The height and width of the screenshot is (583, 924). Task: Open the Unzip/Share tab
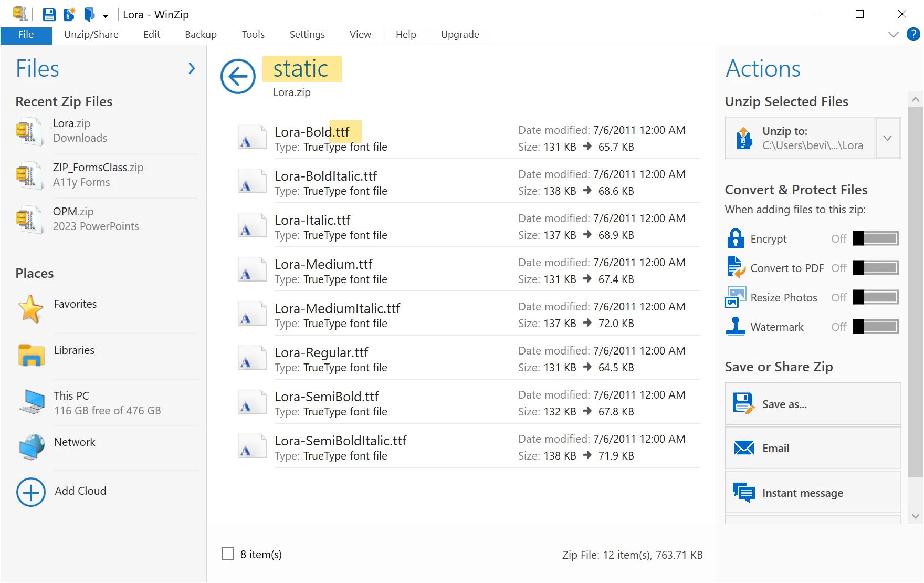click(x=91, y=35)
